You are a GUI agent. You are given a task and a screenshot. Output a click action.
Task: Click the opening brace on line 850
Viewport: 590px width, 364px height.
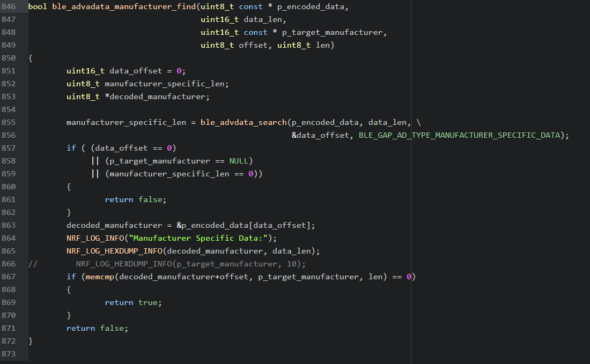(x=31, y=58)
